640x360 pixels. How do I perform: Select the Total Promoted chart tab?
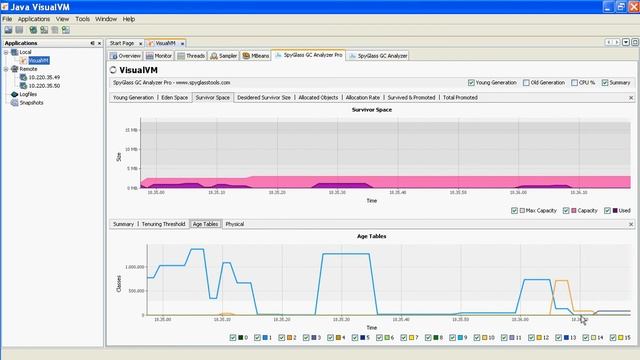(x=460, y=98)
